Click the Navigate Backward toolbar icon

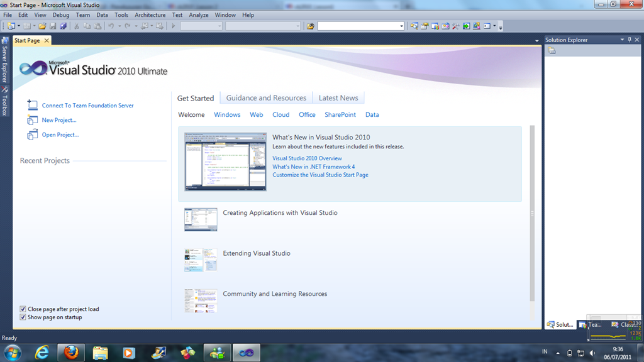point(144,26)
